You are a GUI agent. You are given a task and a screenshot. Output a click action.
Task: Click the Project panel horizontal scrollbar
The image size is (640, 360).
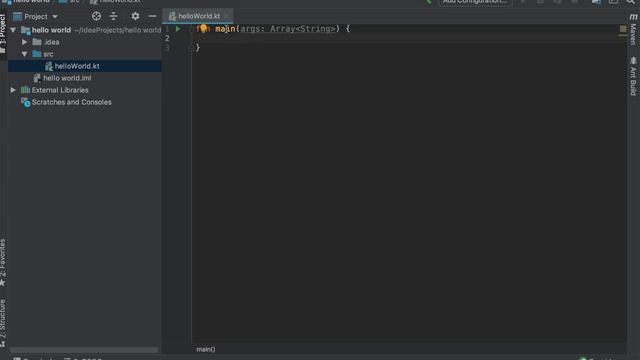(84, 350)
